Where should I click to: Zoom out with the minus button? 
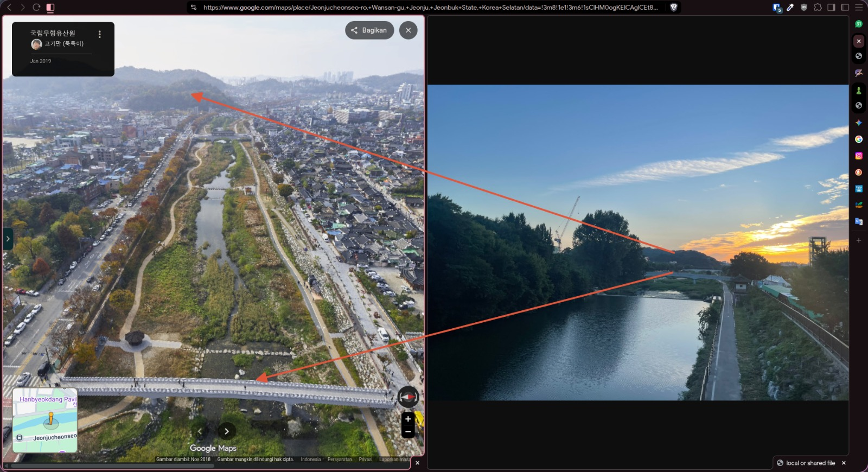click(408, 432)
